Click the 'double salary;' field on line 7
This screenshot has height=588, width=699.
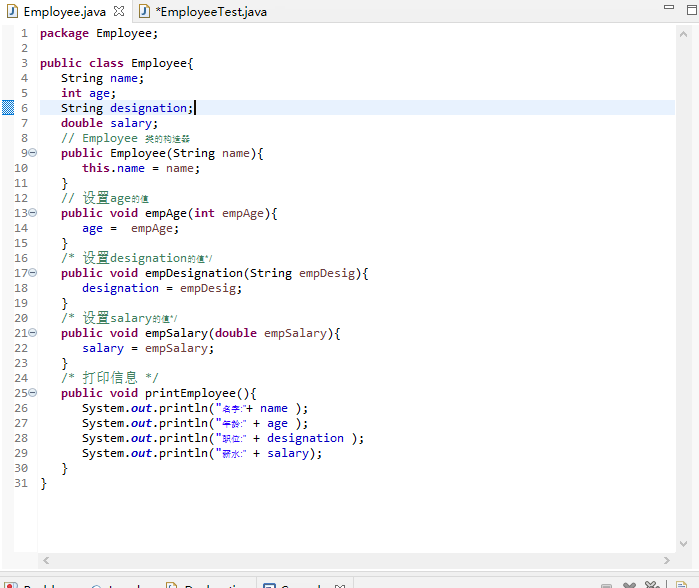(x=109, y=123)
